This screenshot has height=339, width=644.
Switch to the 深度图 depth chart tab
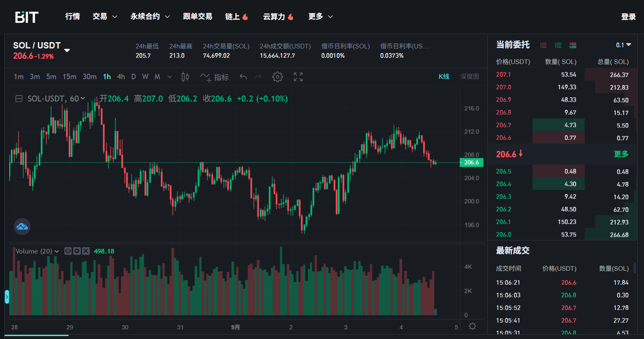pos(469,77)
